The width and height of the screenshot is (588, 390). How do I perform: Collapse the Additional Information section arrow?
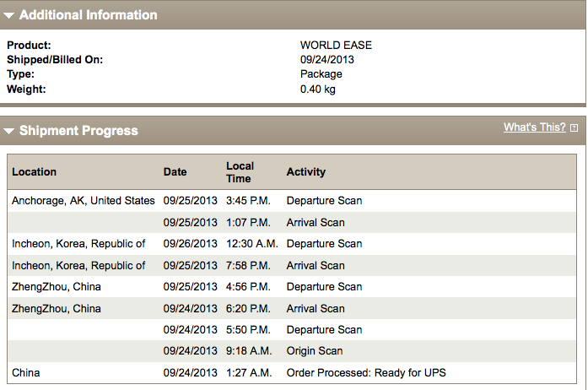point(9,15)
